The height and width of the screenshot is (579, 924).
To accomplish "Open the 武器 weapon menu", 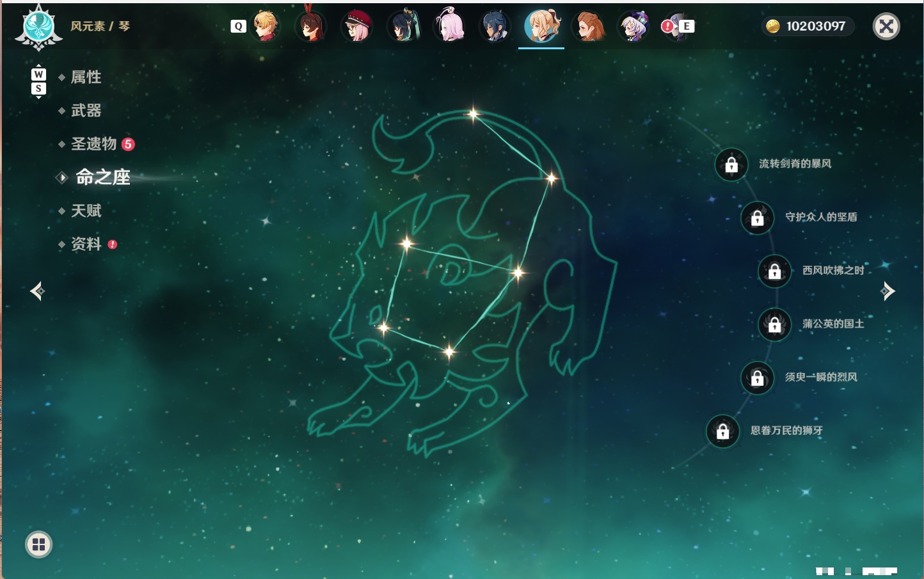I will tap(86, 111).
